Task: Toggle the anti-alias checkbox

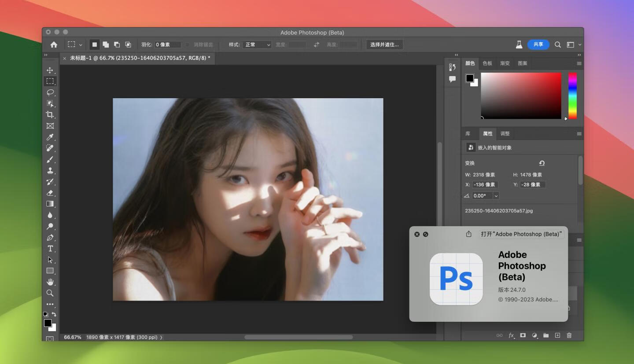Action: coord(188,44)
